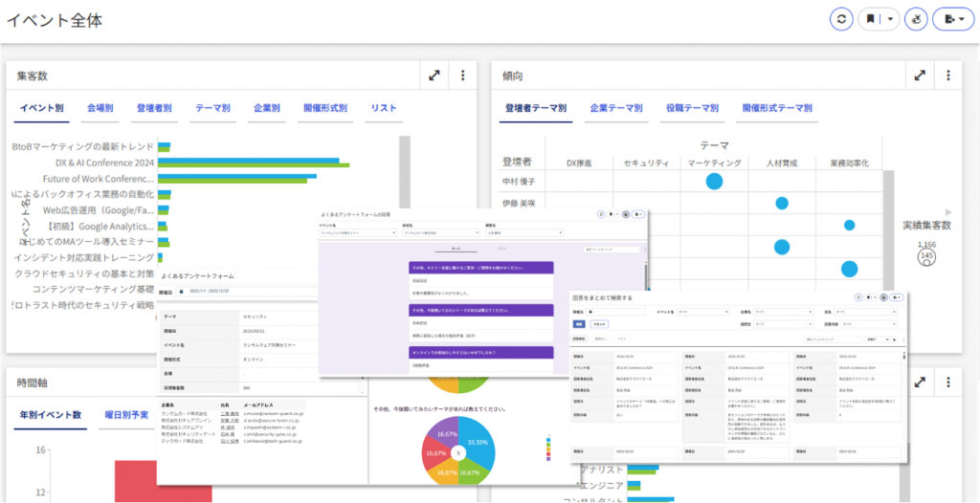
Task: Expand the 集客数 panel to fullscreen
Action: pyautogui.click(x=434, y=76)
